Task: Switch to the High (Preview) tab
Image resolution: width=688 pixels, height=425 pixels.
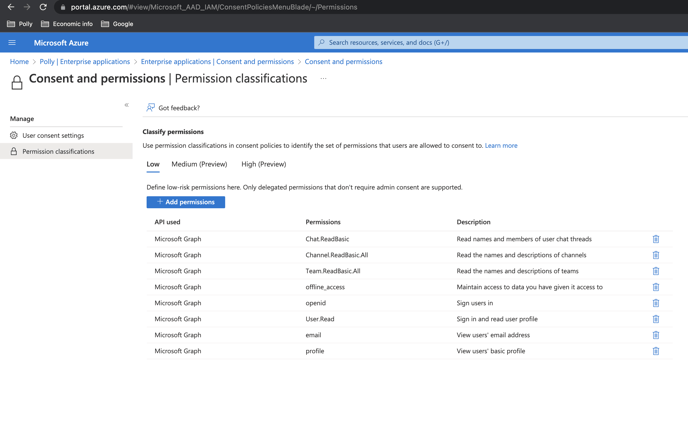Action: click(x=264, y=164)
